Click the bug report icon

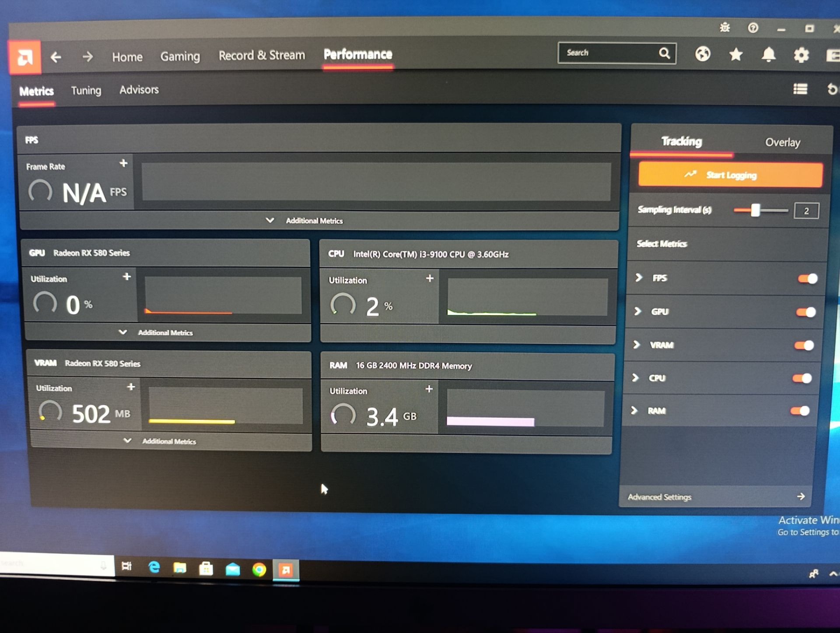click(x=724, y=28)
